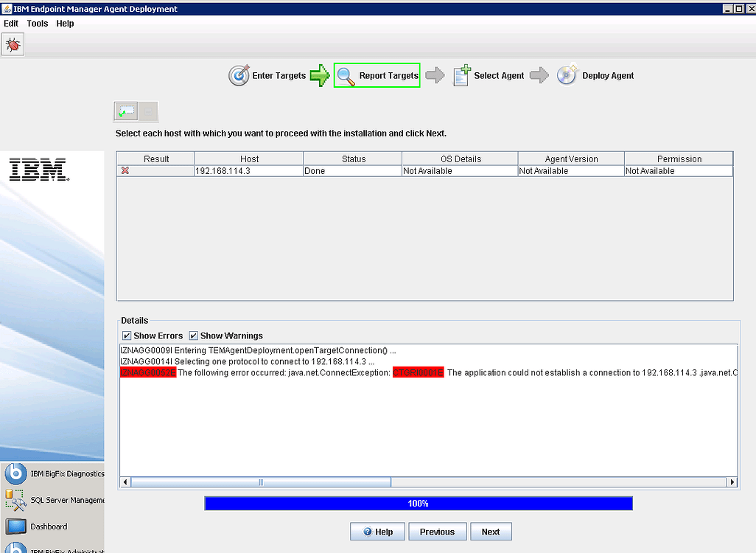Open SQL Server Management shortcut icon
This screenshot has width=756, height=553.
pyautogui.click(x=16, y=500)
